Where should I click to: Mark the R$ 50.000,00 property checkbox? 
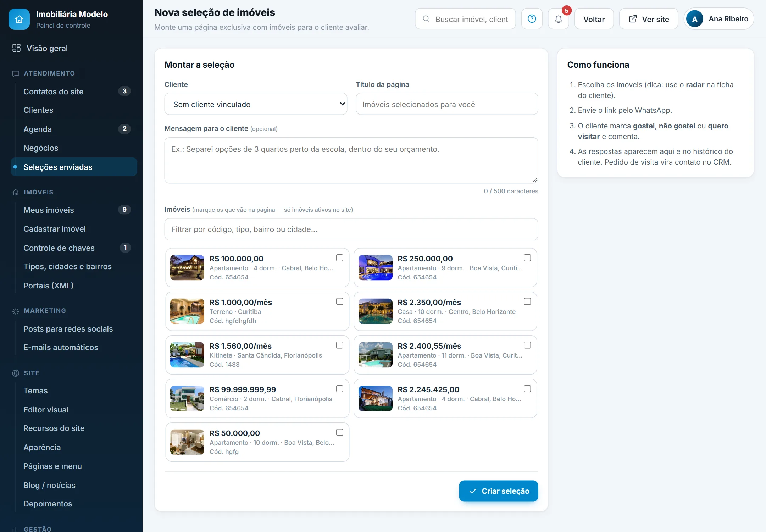click(x=339, y=432)
